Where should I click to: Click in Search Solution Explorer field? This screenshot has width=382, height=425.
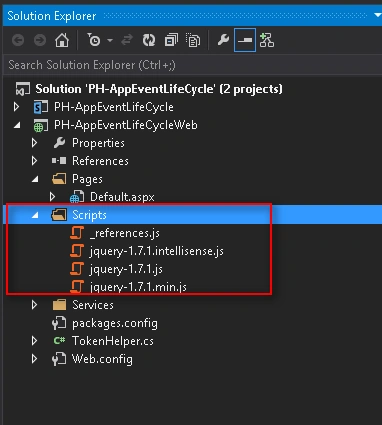(192, 65)
